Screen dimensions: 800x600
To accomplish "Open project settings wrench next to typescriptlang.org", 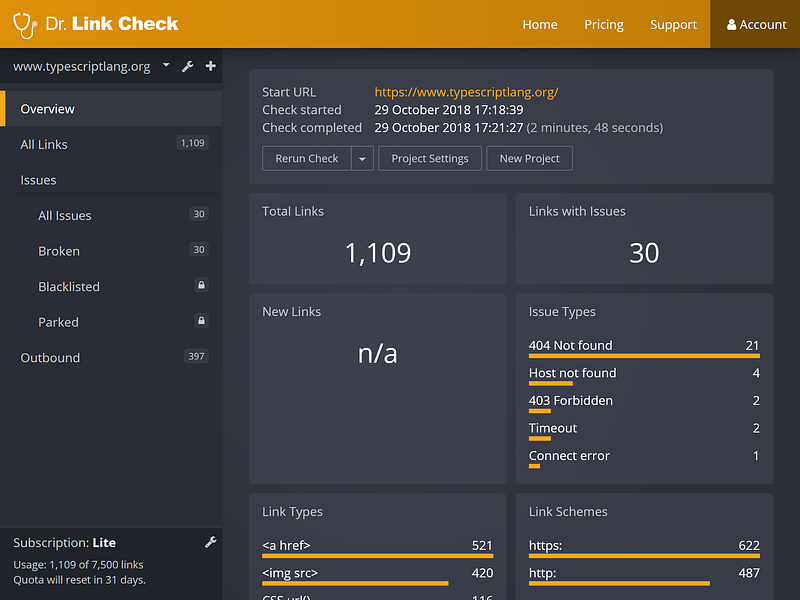I will point(188,66).
